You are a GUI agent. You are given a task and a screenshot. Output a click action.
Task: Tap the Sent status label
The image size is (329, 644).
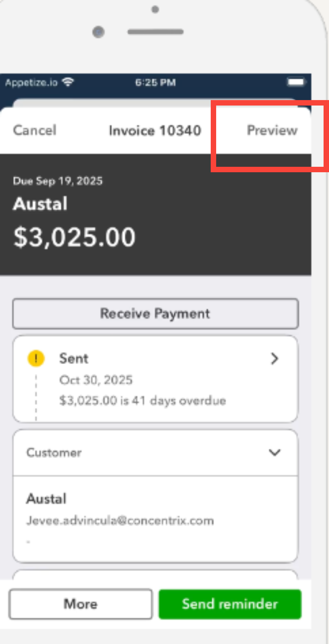point(74,358)
